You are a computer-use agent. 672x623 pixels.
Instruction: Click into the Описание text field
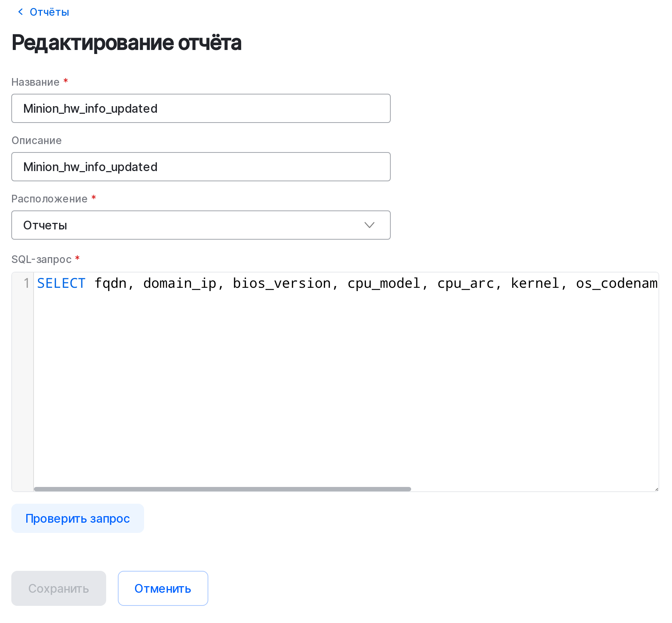(x=201, y=167)
